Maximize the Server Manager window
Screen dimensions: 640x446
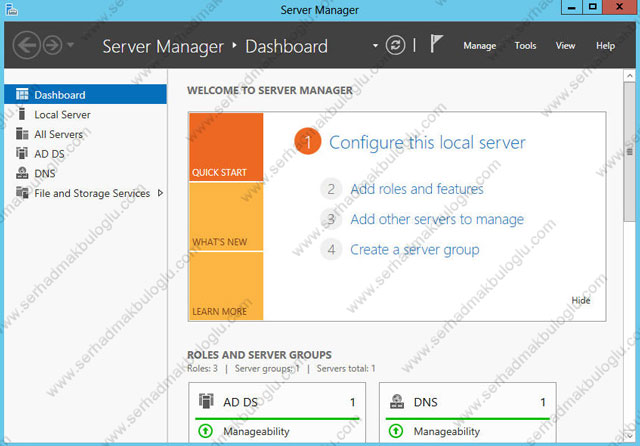point(593,7)
